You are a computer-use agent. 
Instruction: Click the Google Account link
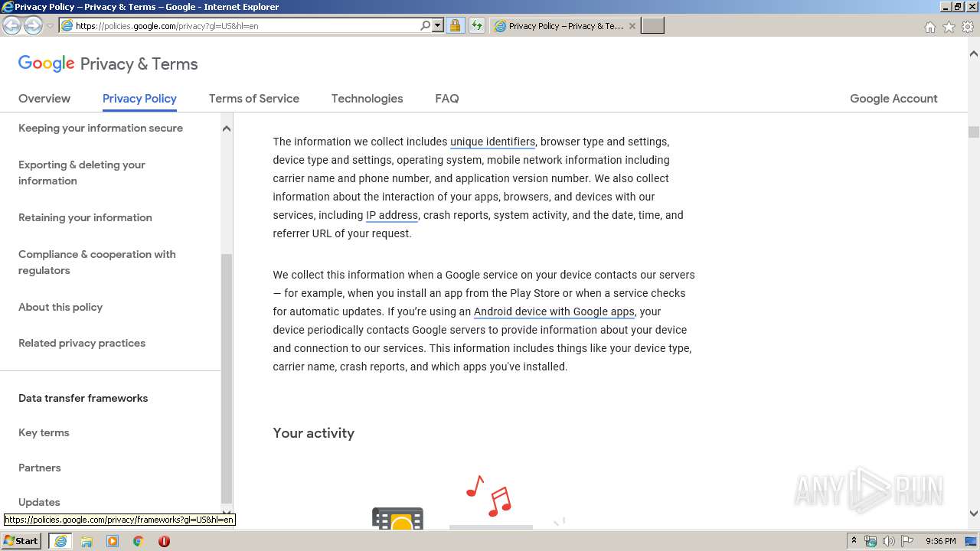(893, 98)
